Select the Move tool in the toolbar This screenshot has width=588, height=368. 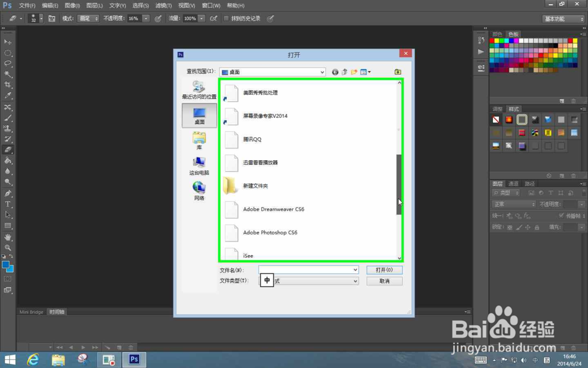click(x=8, y=41)
